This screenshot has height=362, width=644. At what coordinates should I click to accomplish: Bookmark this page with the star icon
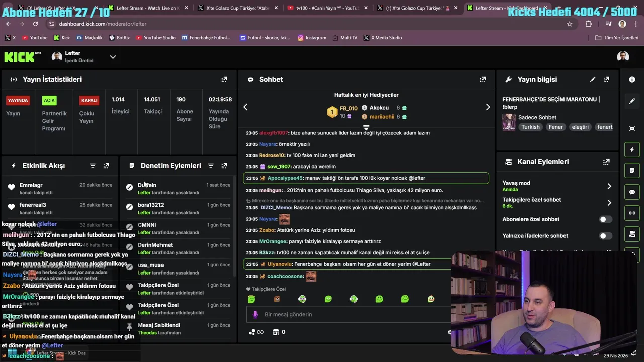tap(570, 24)
